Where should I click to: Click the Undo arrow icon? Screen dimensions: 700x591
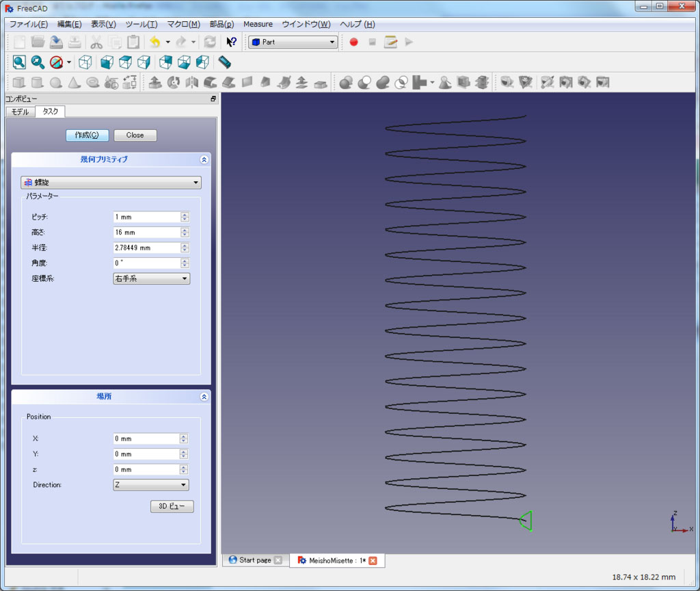[155, 42]
